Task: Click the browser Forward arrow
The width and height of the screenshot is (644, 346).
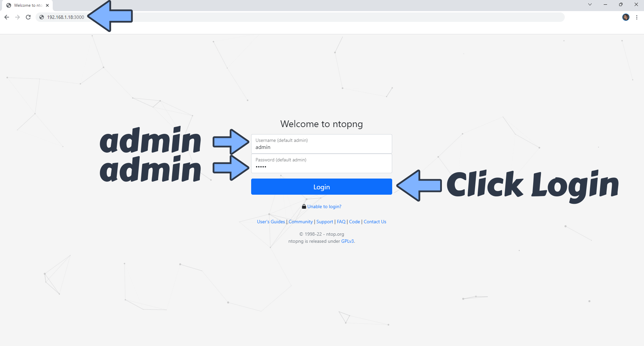Action: pyautogui.click(x=17, y=17)
